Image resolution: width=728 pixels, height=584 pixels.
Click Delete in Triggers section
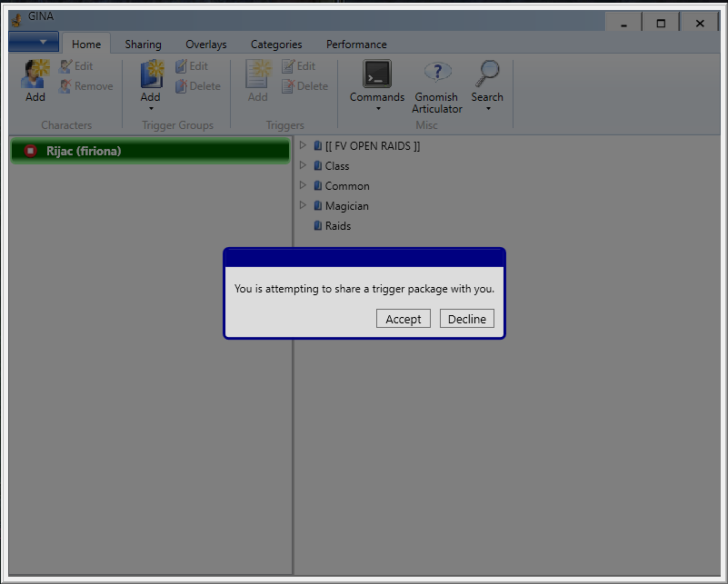coord(305,86)
